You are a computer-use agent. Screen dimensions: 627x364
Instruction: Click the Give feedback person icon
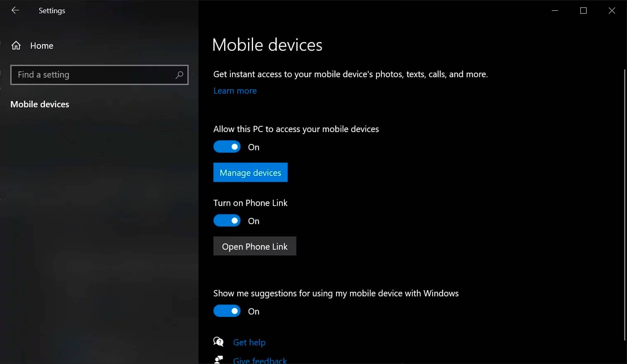click(218, 360)
